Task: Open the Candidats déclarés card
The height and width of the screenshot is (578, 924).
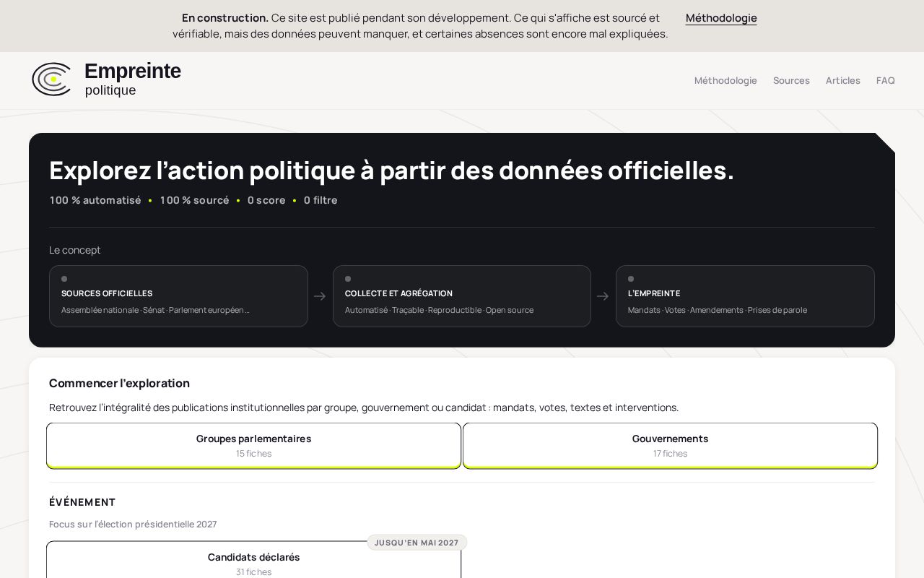Action: click(253, 561)
